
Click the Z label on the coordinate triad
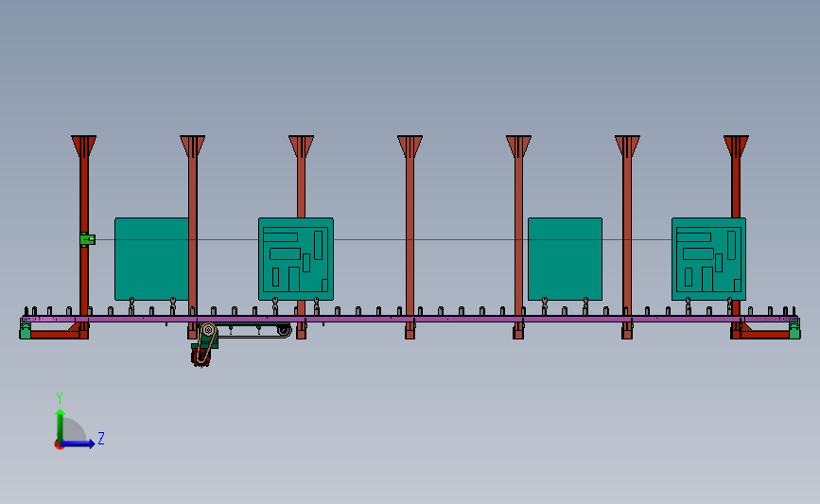coord(101,438)
